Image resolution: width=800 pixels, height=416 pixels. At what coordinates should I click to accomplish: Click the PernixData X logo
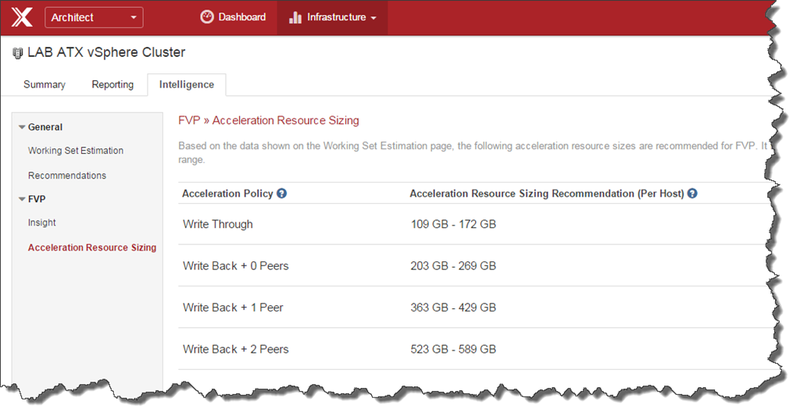point(22,17)
